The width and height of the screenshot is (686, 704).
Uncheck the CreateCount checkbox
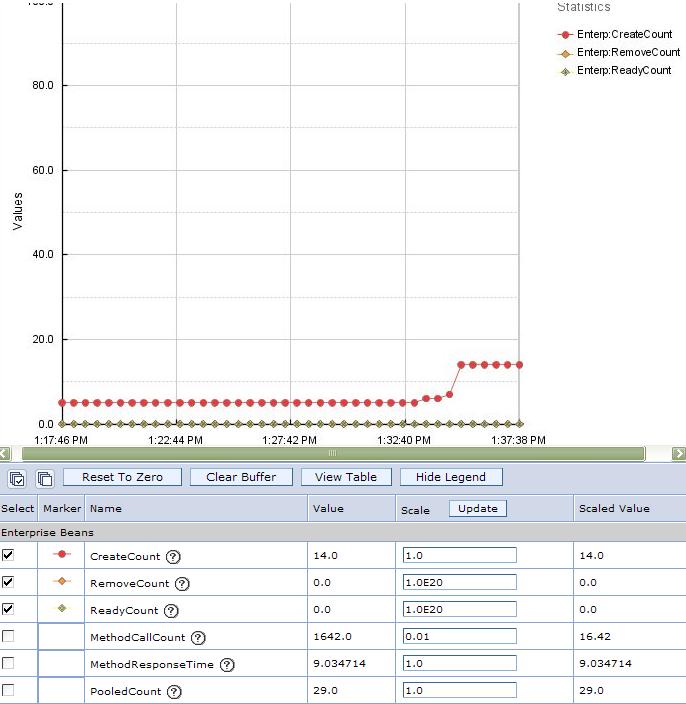point(8,555)
